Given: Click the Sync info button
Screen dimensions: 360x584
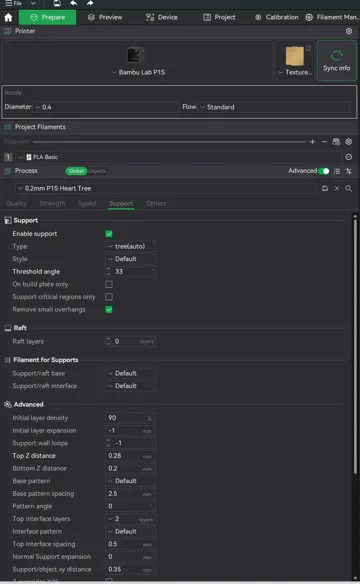Looking at the screenshot, I should (337, 61).
